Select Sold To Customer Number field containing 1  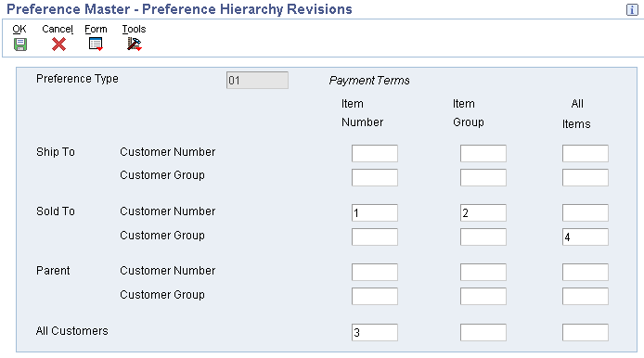pyautogui.click(x=375, y=212)
